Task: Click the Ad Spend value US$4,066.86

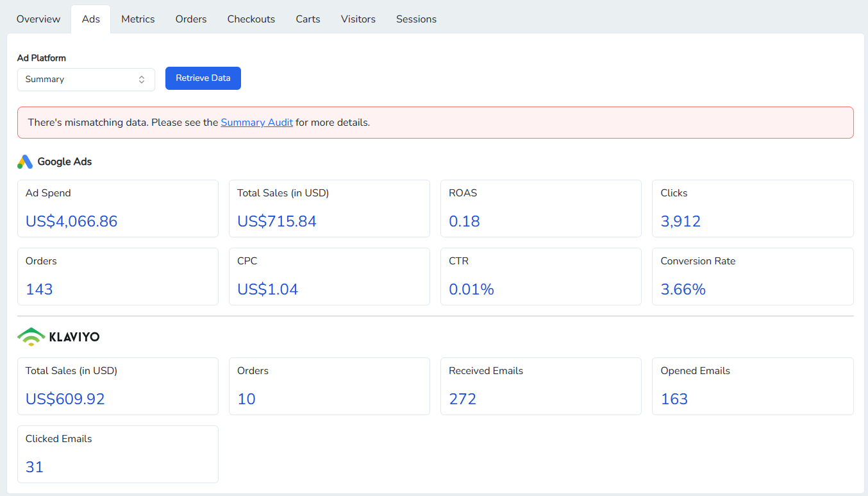Action: (72, 221)
